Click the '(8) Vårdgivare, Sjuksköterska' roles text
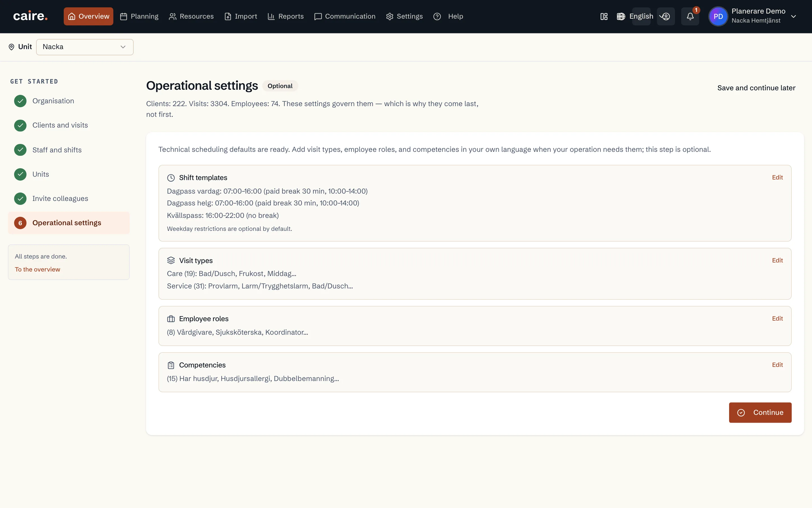 237,332
